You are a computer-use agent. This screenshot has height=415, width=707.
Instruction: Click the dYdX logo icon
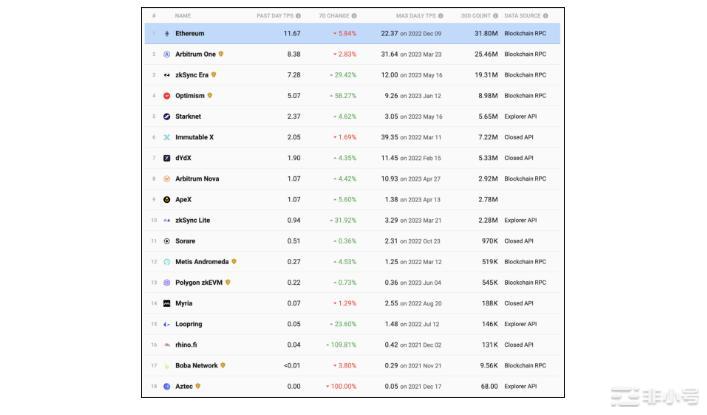coord(166,158)
